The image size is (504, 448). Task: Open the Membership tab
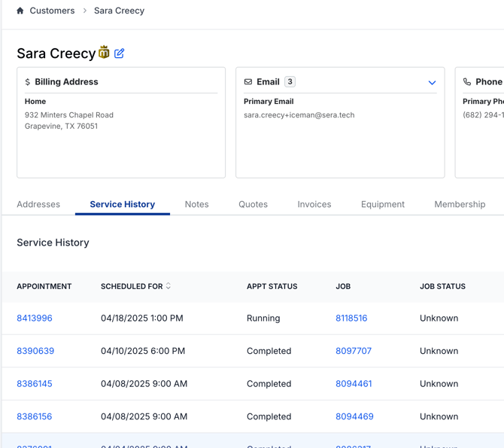coord(460,204)
